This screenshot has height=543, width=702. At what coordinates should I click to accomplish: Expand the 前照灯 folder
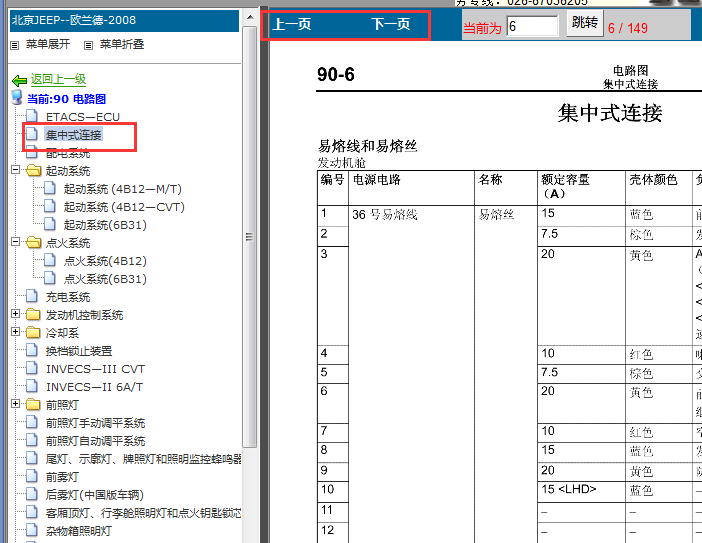coord(15,404)
